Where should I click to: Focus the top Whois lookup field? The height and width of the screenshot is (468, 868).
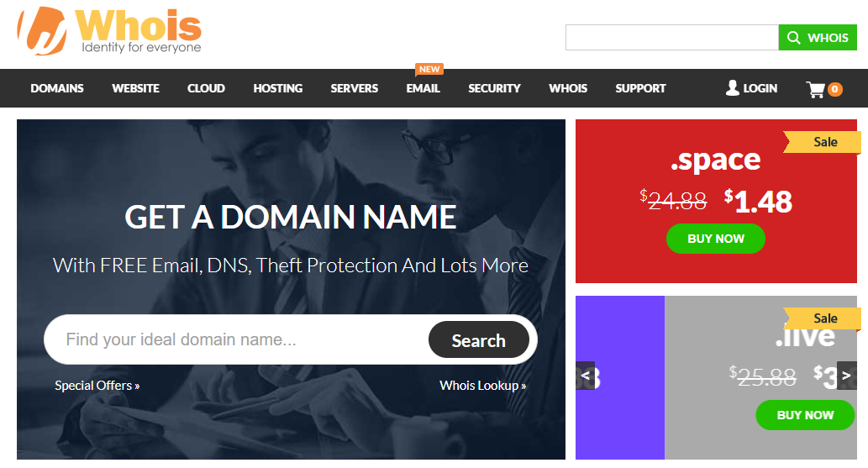pyautogui.click(x=672, y=38)
